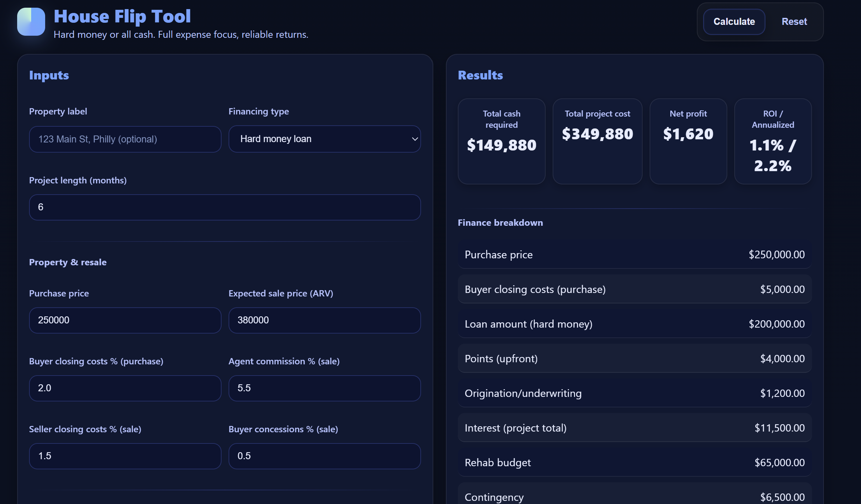The width and height of the screenshot is (861, 504).
Task: Click the Buyer concessions % input
Action: [324, 456]
